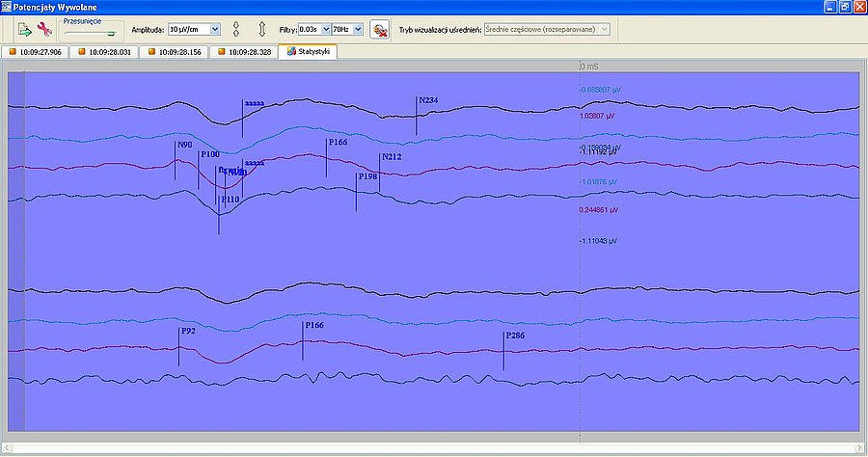The image size is (868, 457).
Task: Click the export document icon in toolbar
Action: (24, 29)
